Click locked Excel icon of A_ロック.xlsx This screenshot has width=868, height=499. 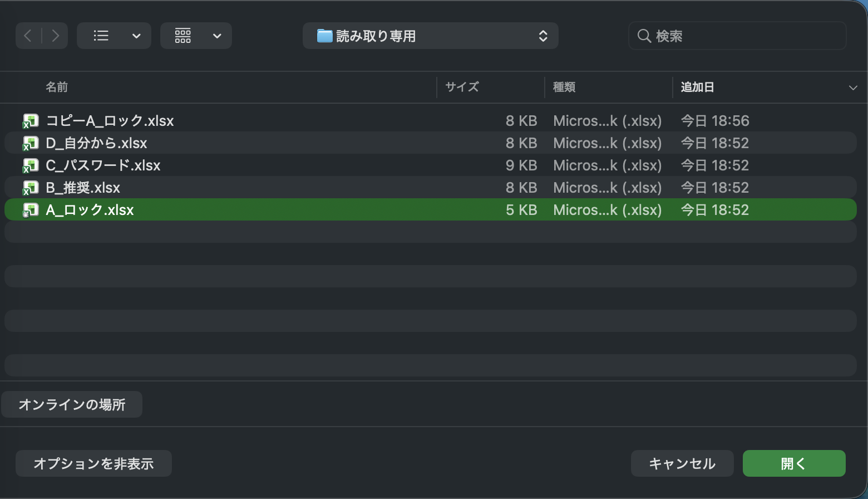[x=30, y=210]
